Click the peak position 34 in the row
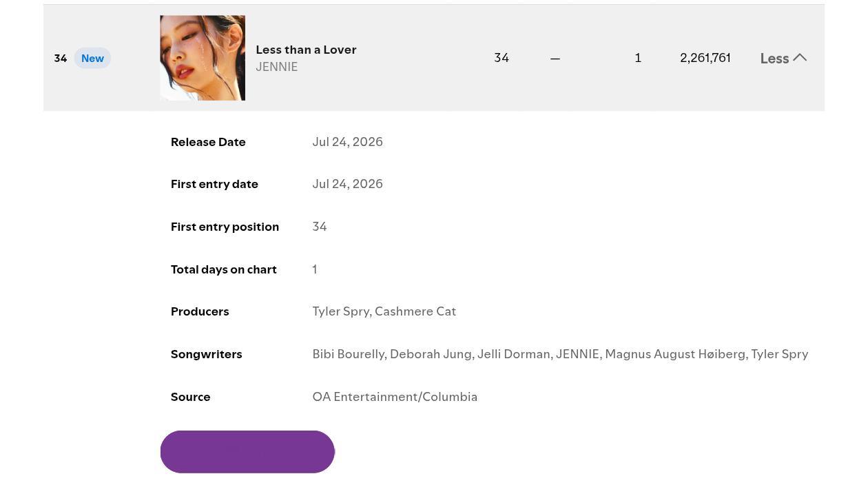The height and width of the screenshot is (485, 868). (502, 58)
